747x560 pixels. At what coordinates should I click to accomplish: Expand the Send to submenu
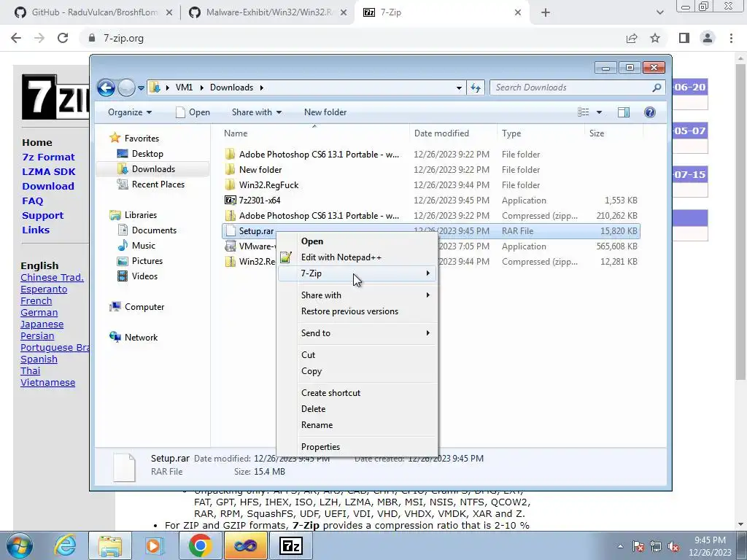(x=357, y=333)
